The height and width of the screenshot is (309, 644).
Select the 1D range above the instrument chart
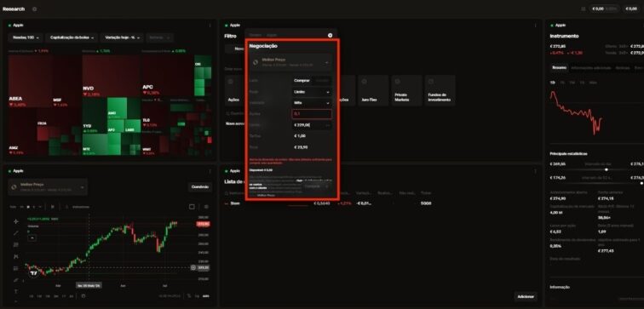pos(552,83)
